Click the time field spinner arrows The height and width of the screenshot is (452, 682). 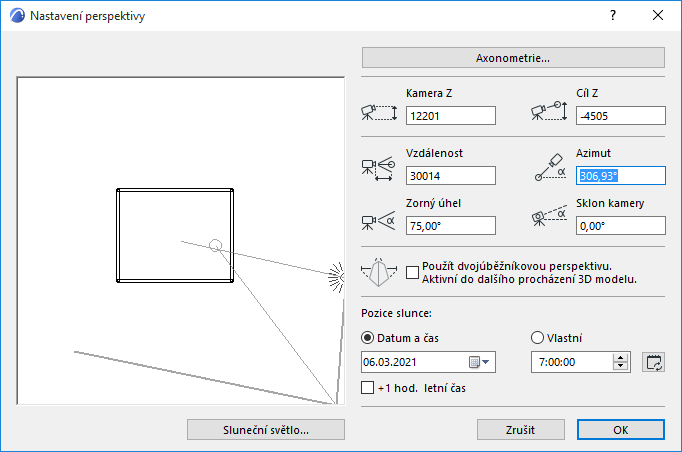pyautogui.click(x=622, y=362)
